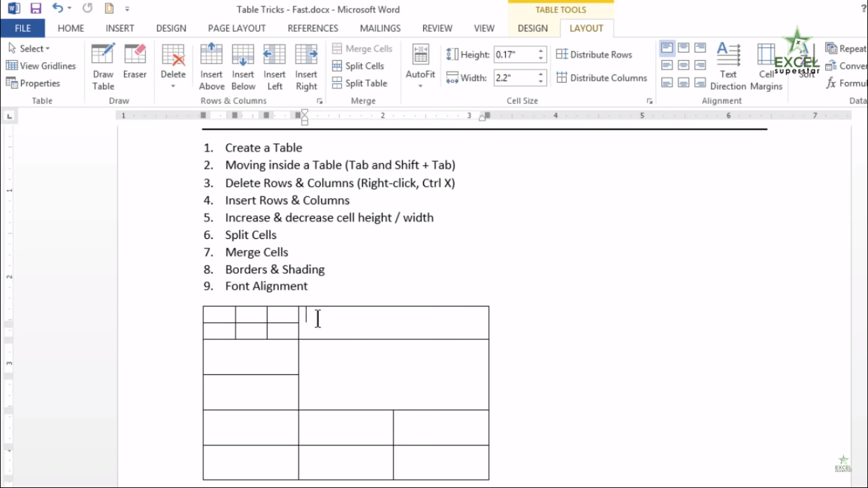Undo the last action
The image size is (868, 488).
58,9
